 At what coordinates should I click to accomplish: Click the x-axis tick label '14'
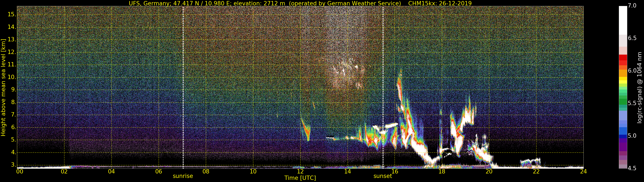point(348,172)
